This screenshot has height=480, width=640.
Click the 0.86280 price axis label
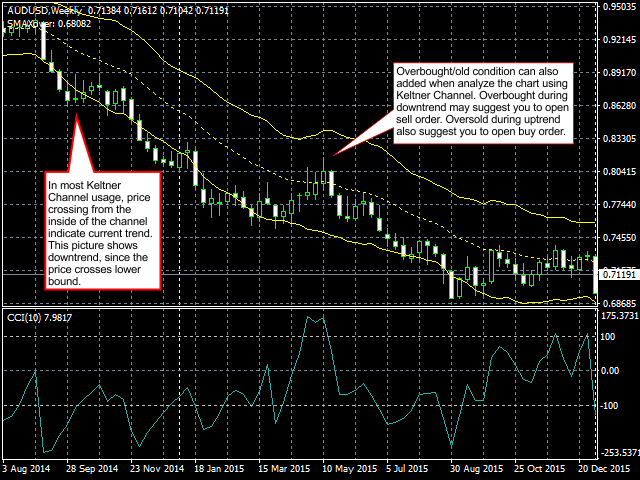coord(619,106)
